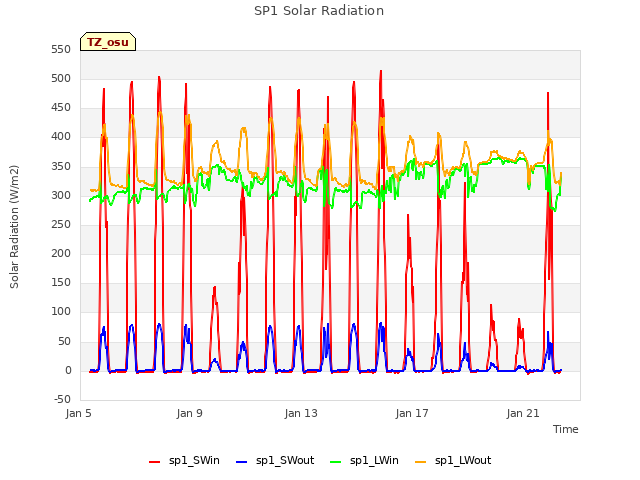Click the 150 y-axis tick label
This screenshot has width=640, height=480.
61,282
